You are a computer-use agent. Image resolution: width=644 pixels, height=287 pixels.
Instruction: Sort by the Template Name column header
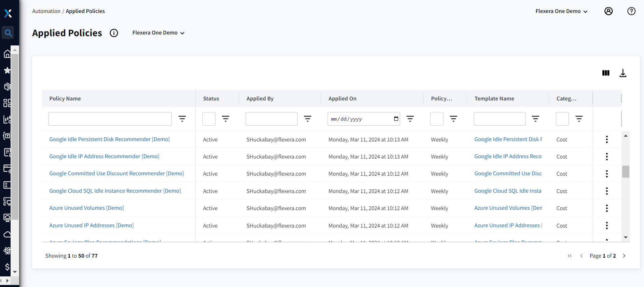coord(494,99)
